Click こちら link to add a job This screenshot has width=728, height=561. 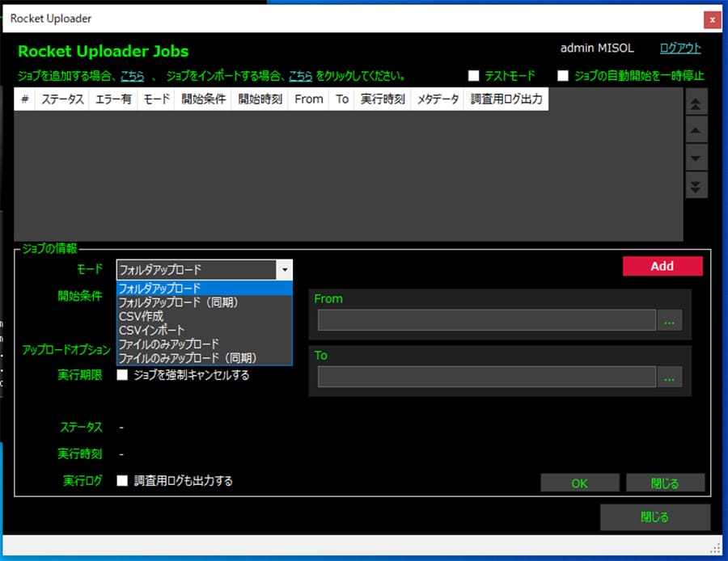click(133, 76)
